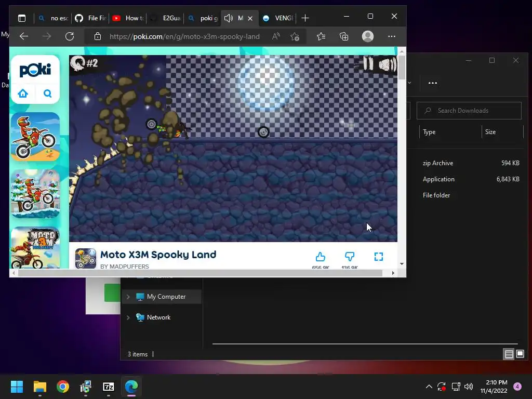Open the Moto X3M Pool Party thumbnail
Screen dimensions: 532x399
35,248
